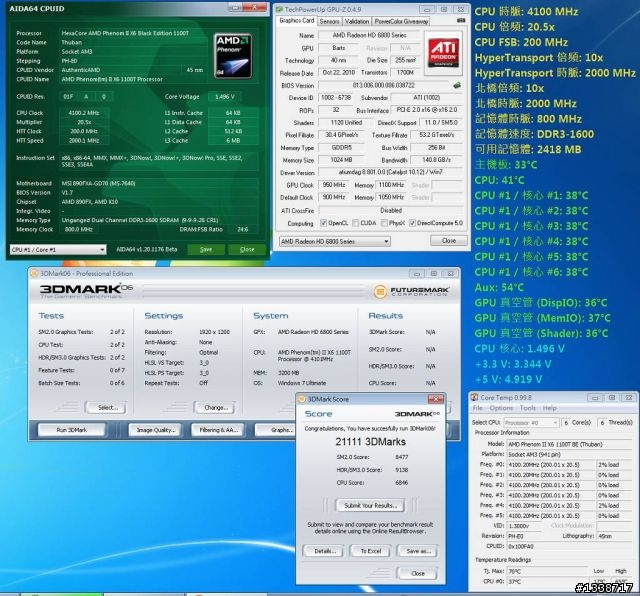Click the Close button in GPU-Z
640x596 pixels.
click(x=449, y=240)
